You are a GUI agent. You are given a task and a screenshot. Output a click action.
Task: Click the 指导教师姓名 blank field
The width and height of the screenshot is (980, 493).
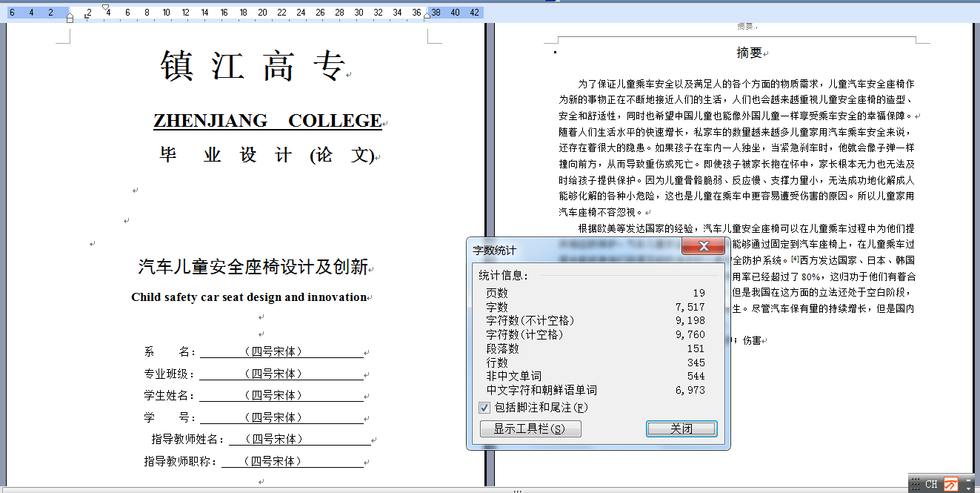coord(299,439)
